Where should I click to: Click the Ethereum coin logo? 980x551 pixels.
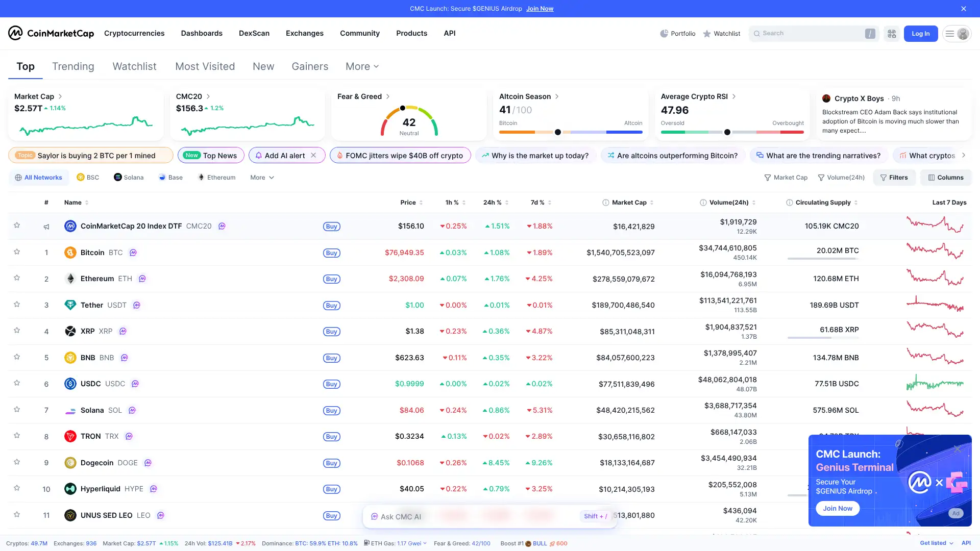point(70,279)
